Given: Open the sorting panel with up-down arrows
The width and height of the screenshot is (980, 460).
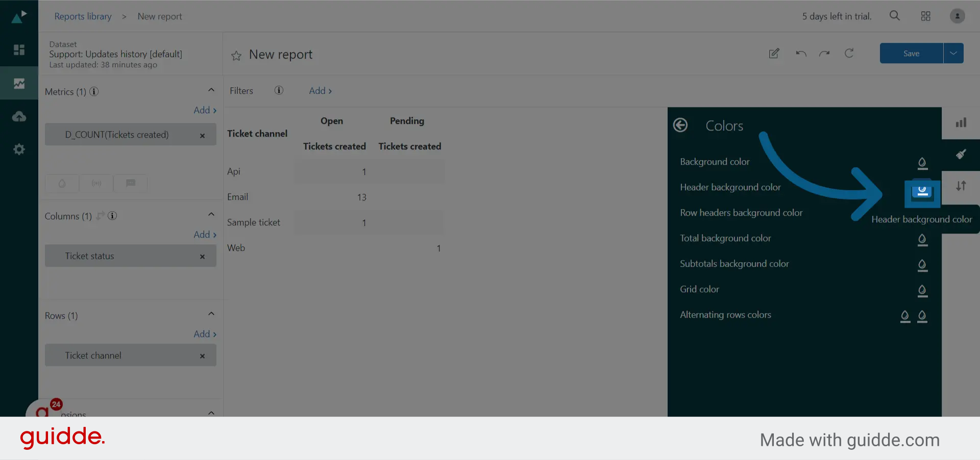Looking at the screenshot, I should pos(961,187).
